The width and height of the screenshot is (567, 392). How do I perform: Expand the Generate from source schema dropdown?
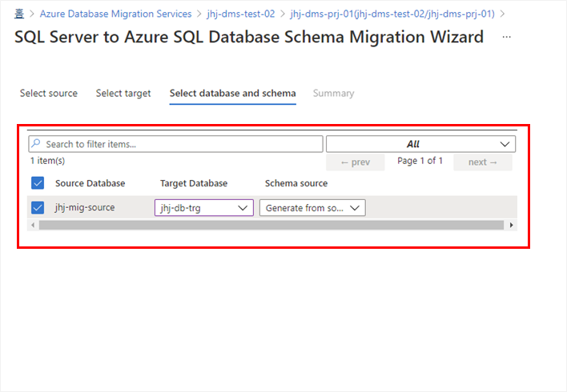coord(312,208)
